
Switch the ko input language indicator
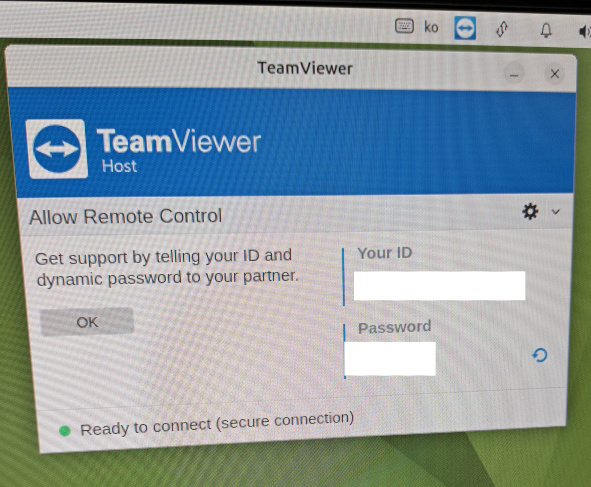click(x=431, y=27)
